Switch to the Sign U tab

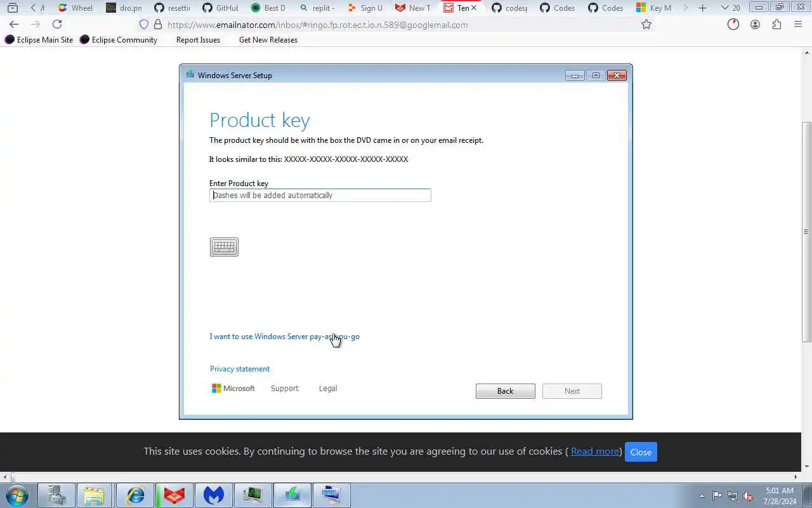click(x=365, y=8)
